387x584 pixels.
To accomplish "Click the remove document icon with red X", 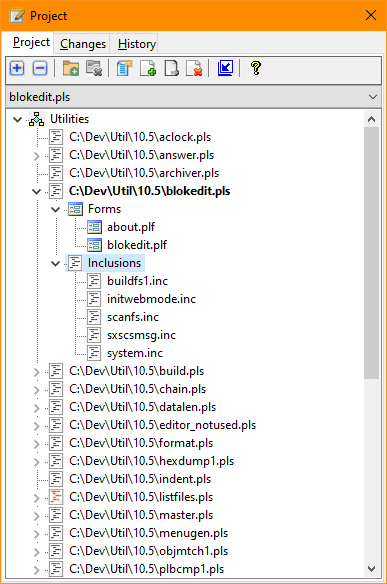I will (x=194, y=68).
